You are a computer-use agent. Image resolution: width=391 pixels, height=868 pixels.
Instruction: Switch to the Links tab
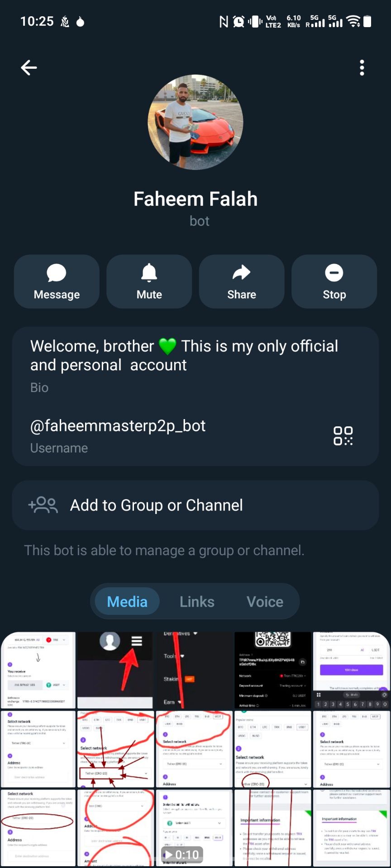click(x=197, y=602)
